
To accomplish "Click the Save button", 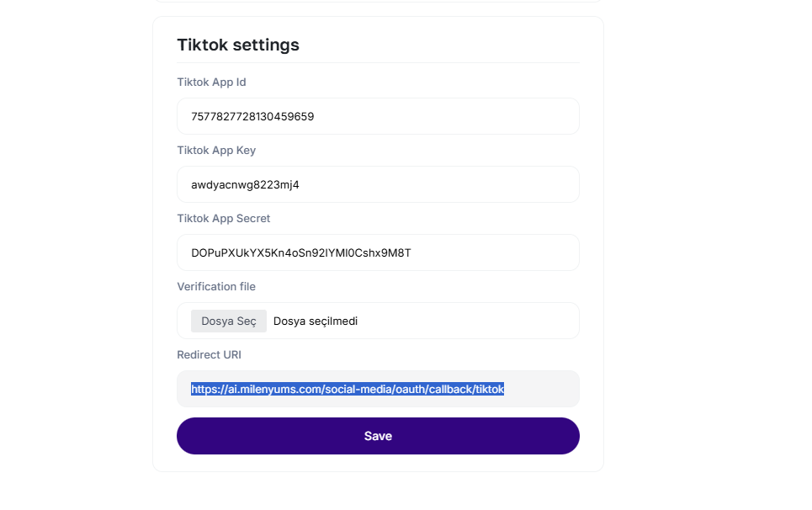I will pos(378,436).
